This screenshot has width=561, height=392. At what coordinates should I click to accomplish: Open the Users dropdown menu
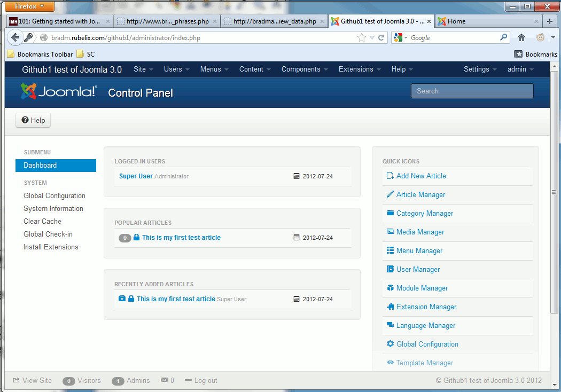point(177,69)
